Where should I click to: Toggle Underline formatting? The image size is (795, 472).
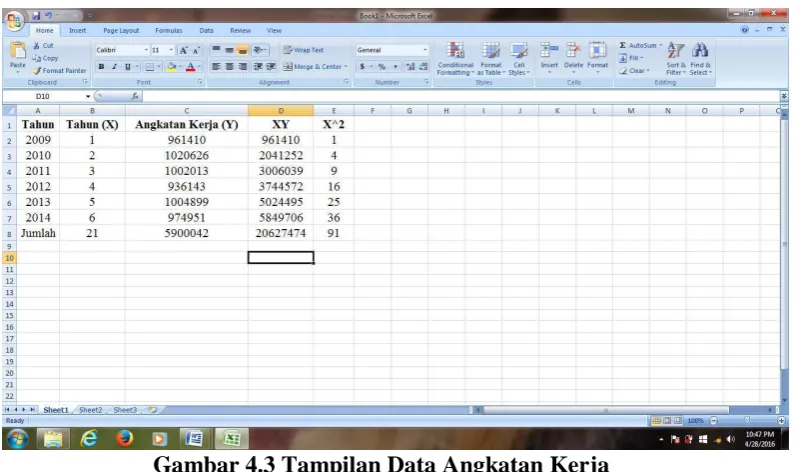tap(127, 66)
